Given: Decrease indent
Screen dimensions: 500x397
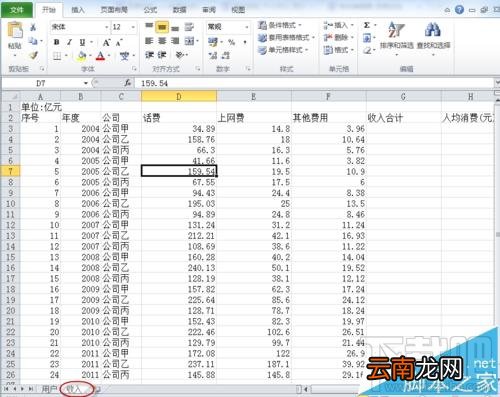Looking at the screenshot, I should [x=149, y=55].
